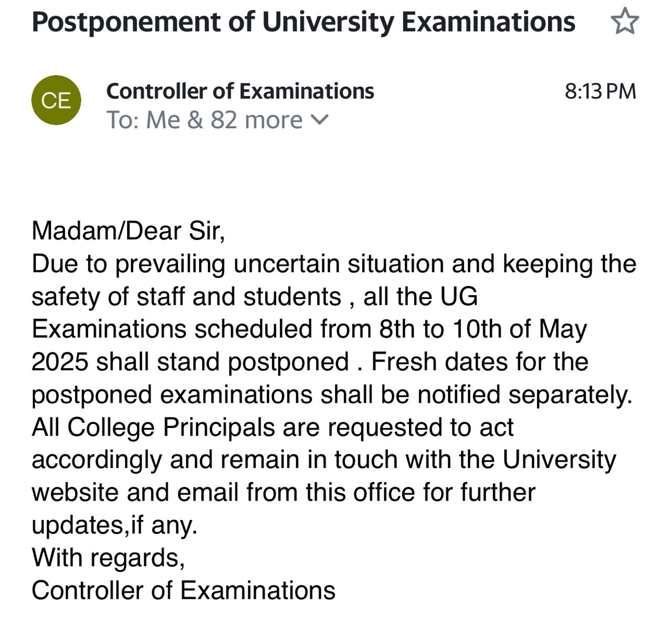Click the 'updates,if any.' line

[114, 525]
